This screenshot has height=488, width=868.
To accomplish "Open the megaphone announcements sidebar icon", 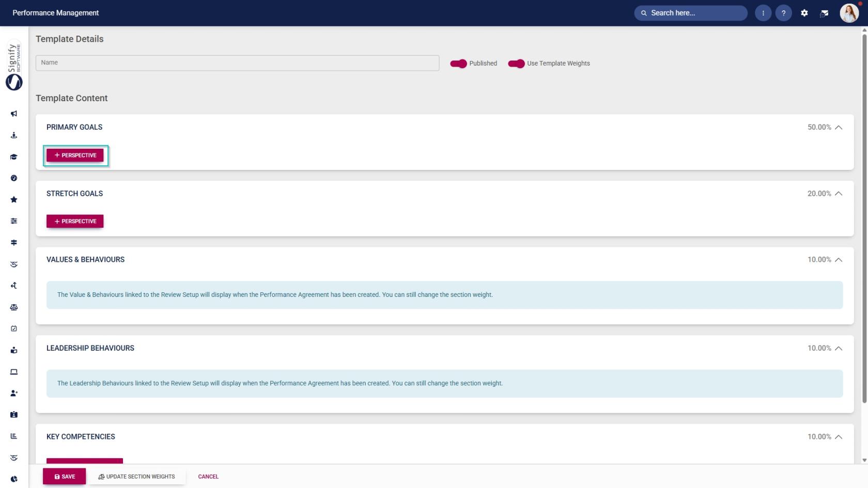I will coord(14,114).
